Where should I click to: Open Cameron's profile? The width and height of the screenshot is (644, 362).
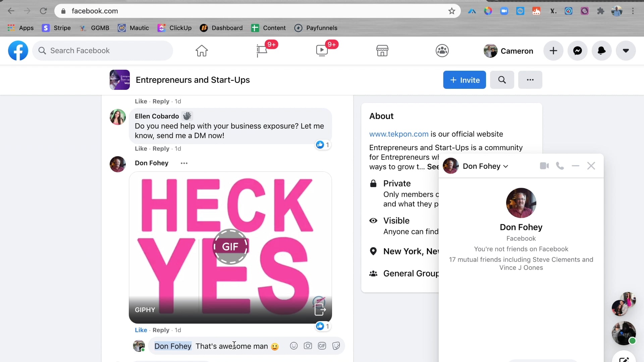[x=508, y=51]
